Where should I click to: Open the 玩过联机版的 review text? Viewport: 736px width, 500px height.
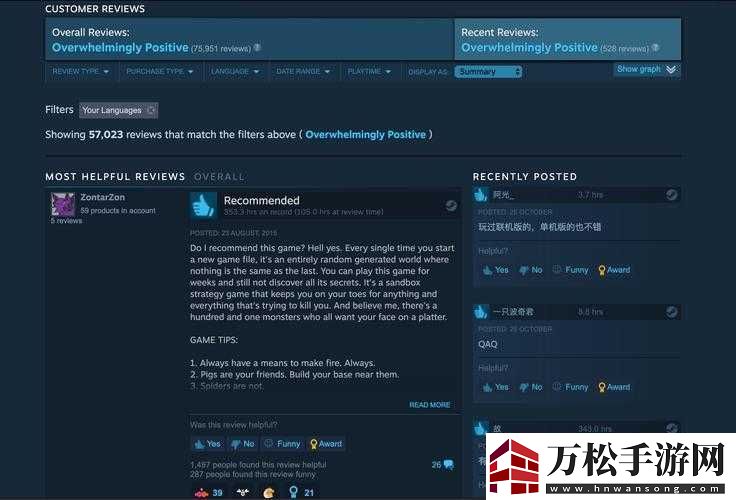(x=539, y=227)
